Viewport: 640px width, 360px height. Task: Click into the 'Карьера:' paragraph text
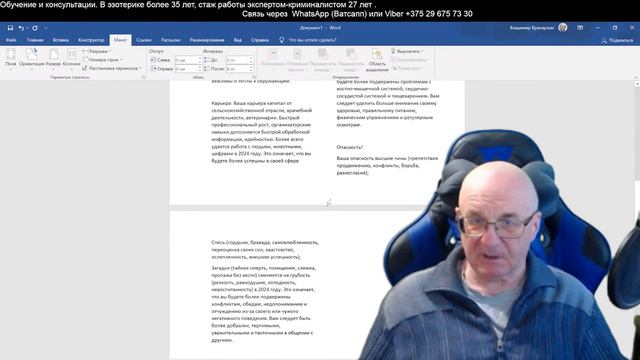pos(262,132)
